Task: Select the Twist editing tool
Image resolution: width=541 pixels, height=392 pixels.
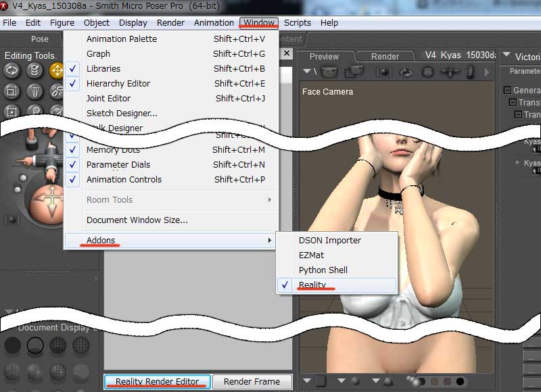Action: pyautogui.click(x=34, y=71)
